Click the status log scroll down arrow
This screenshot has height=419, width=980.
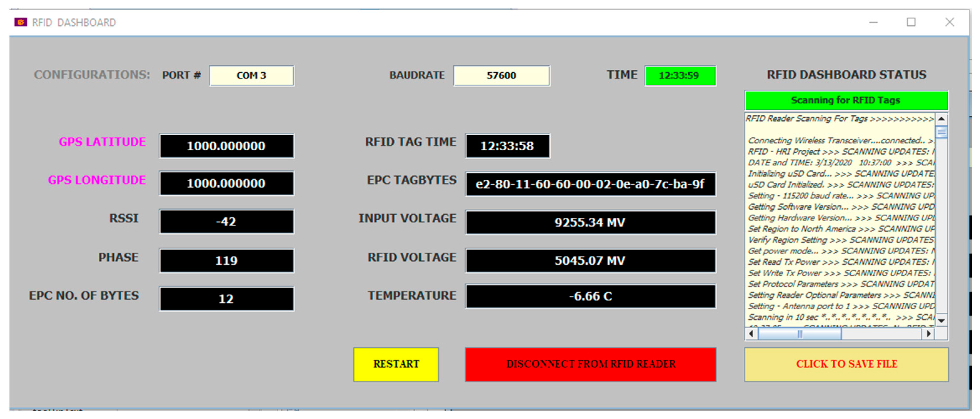941,321
